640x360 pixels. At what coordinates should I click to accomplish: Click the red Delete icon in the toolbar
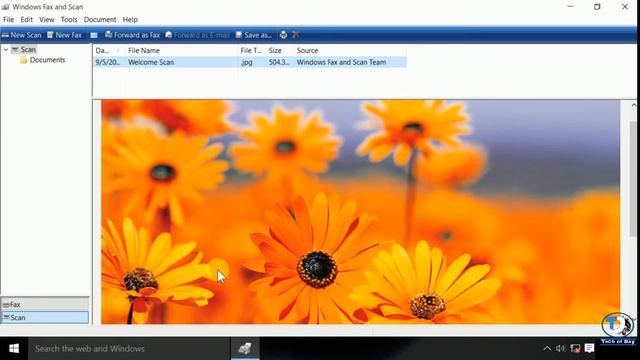296,35
